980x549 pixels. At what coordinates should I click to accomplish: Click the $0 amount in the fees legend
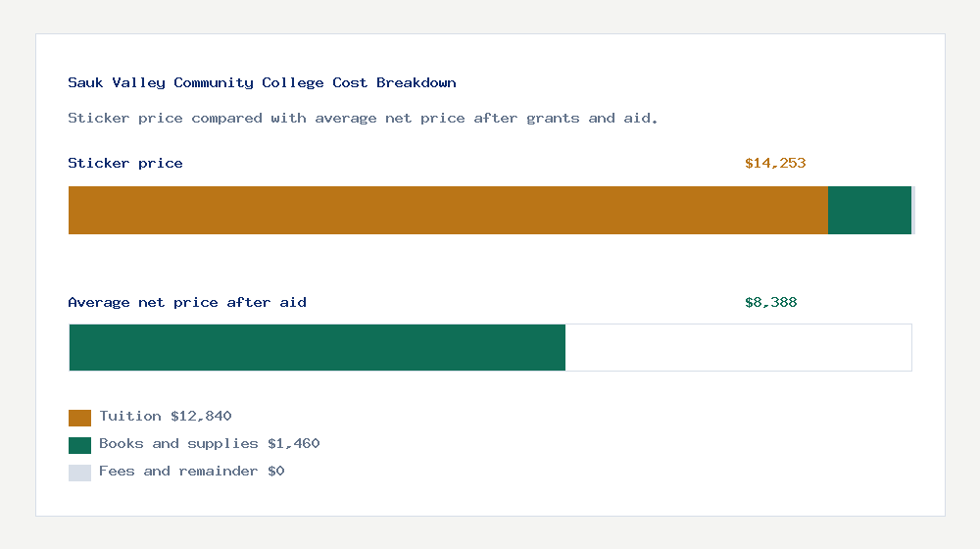point(276,472)
